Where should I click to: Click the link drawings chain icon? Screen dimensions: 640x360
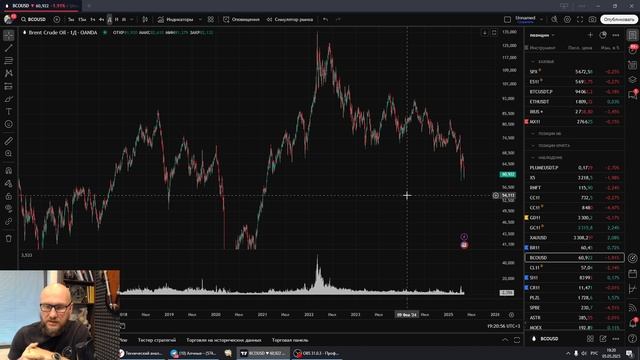(x=9, y=221)
